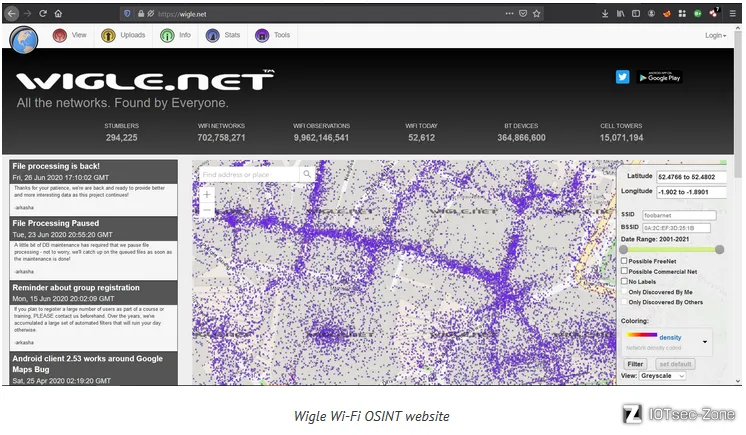The image size is (746, 435).
Task: Click the green extension icon in toolbar
Action: (x=697, y=13)
